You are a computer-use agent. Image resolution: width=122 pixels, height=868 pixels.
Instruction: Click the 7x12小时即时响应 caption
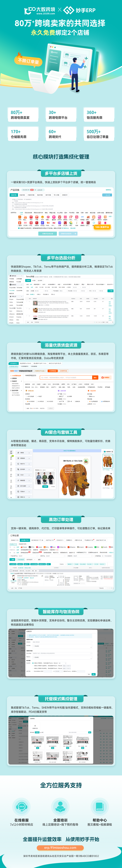(x=22, y=824)
